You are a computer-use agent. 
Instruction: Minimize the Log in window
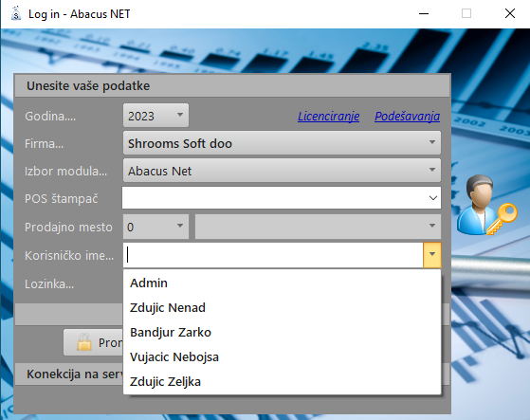coord(424,14)
